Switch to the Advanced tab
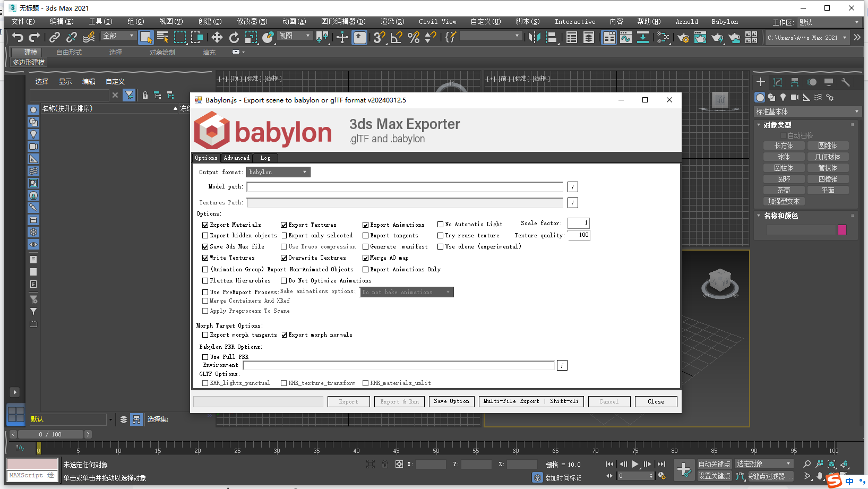 [x=236, y=158]
